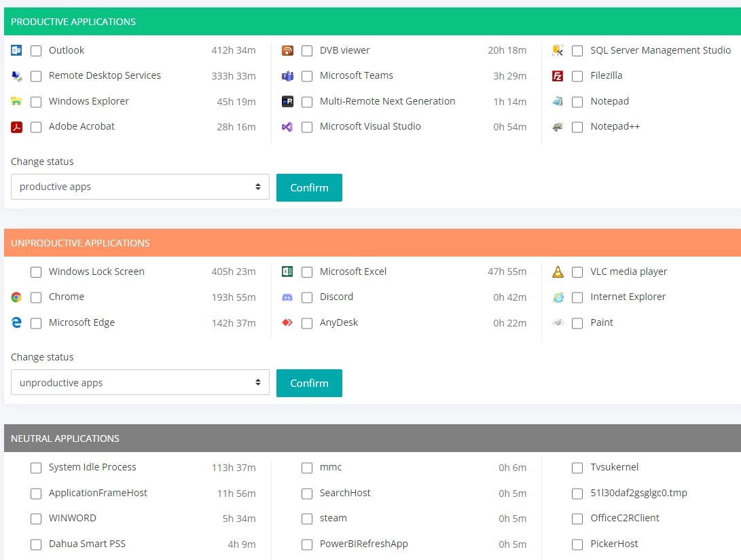Click the Adobe Acrobat icon
Image resolution: width=741 pixels, height=560 pixels.
pyautogui.click(x=16, y=126)
